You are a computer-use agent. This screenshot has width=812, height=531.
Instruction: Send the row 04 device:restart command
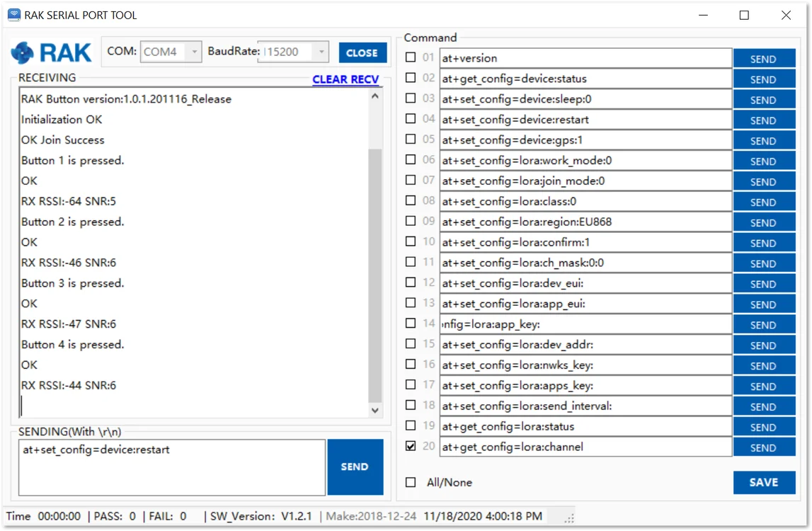coord(764,120)
